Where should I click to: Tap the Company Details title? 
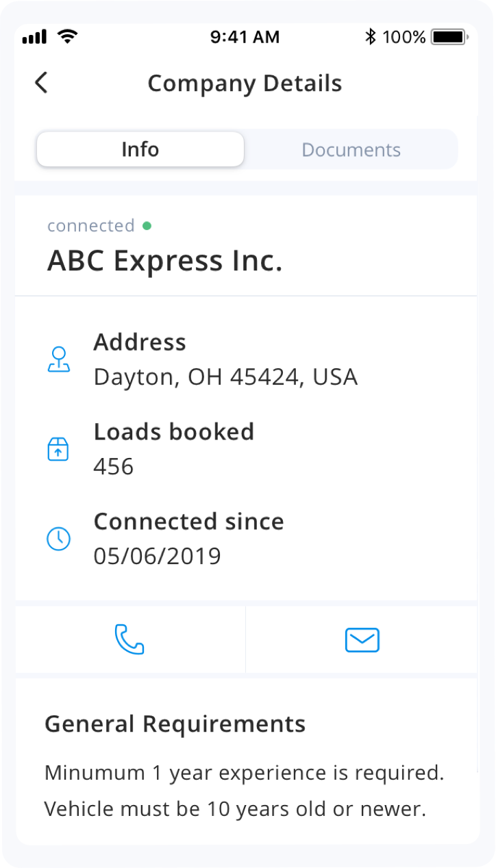coord(245,83)
